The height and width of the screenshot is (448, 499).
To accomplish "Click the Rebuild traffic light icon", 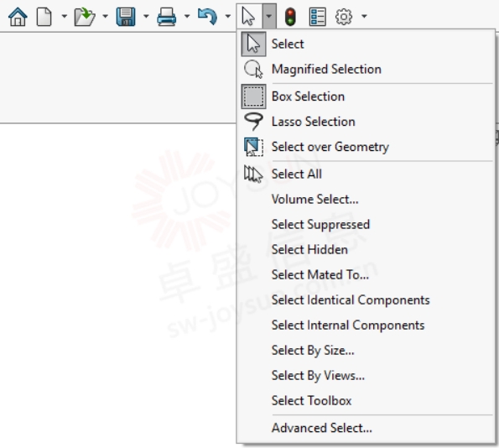I will coord(290,17).
